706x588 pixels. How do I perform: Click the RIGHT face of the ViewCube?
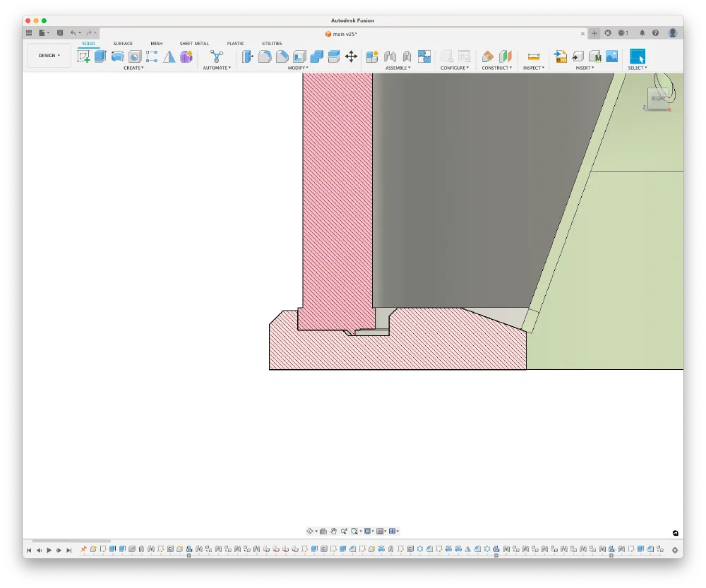click(658, 98)
